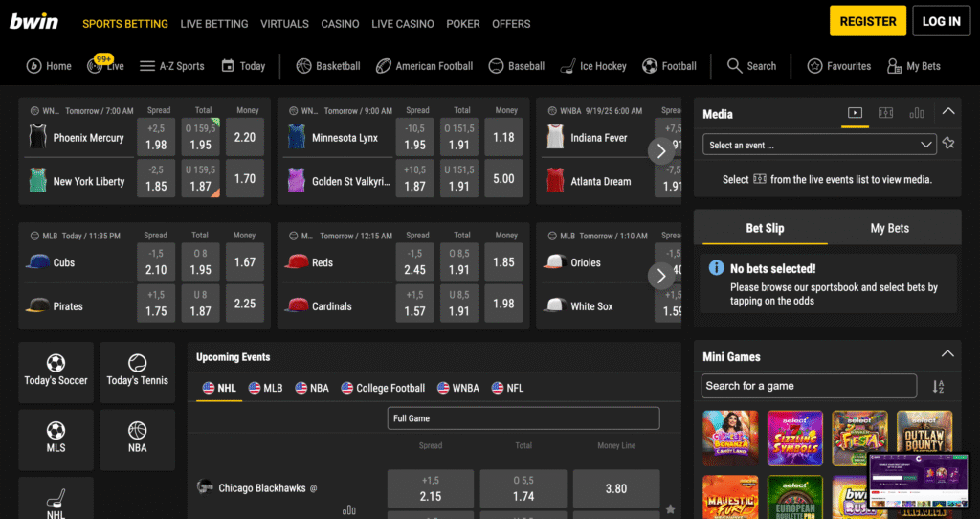Collapse the Media panel
The height and width of the screenshot is (519, 980).
tap(948, 111)
